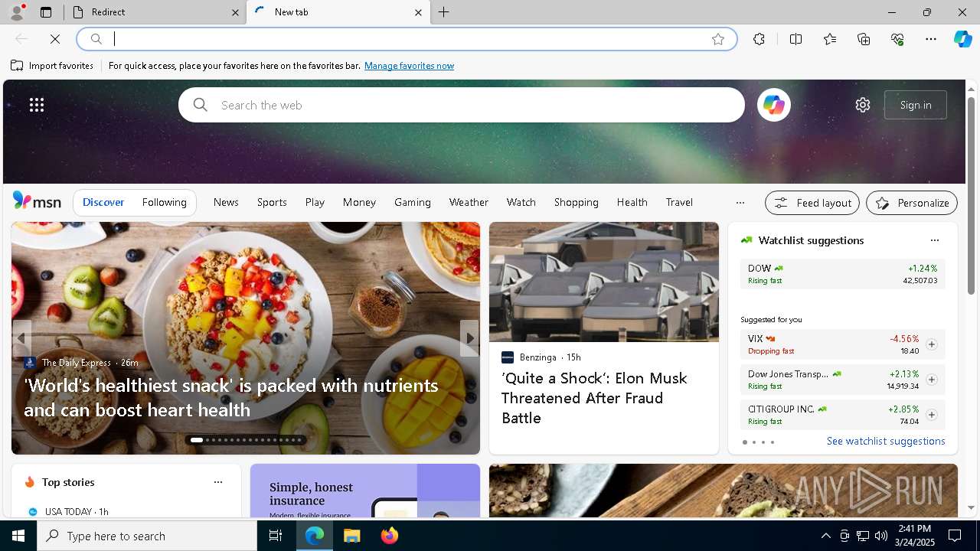Screen dimensions: 980x551
Task: Show hidden system tray icons
Action: click(x=826, y=536)
